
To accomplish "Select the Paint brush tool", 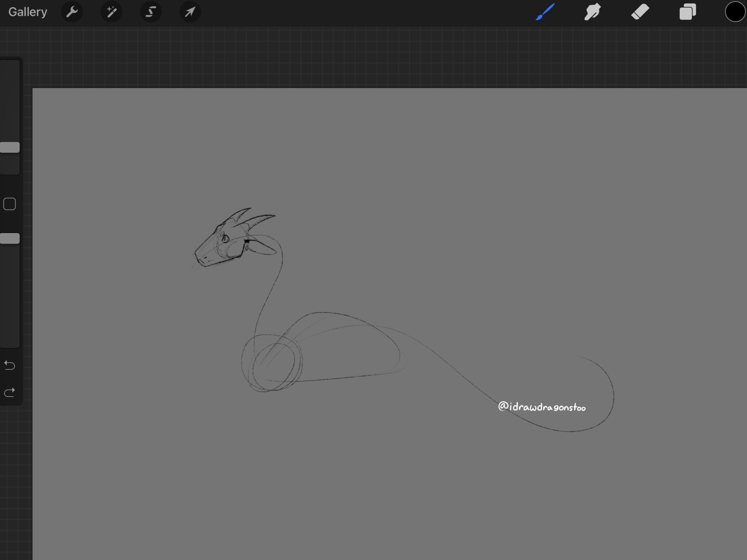I will coord(545,12).
